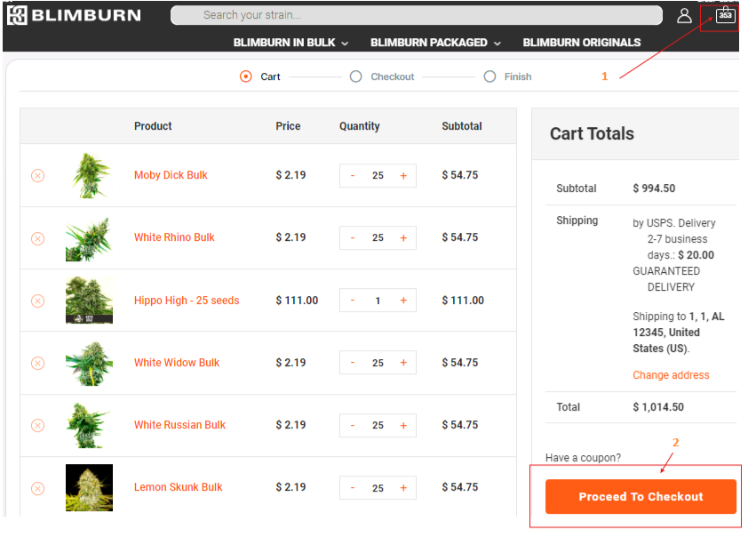Viewport: 756px width, 537px height.
Task: Select the Finish step radio
Action: (489, 76)
